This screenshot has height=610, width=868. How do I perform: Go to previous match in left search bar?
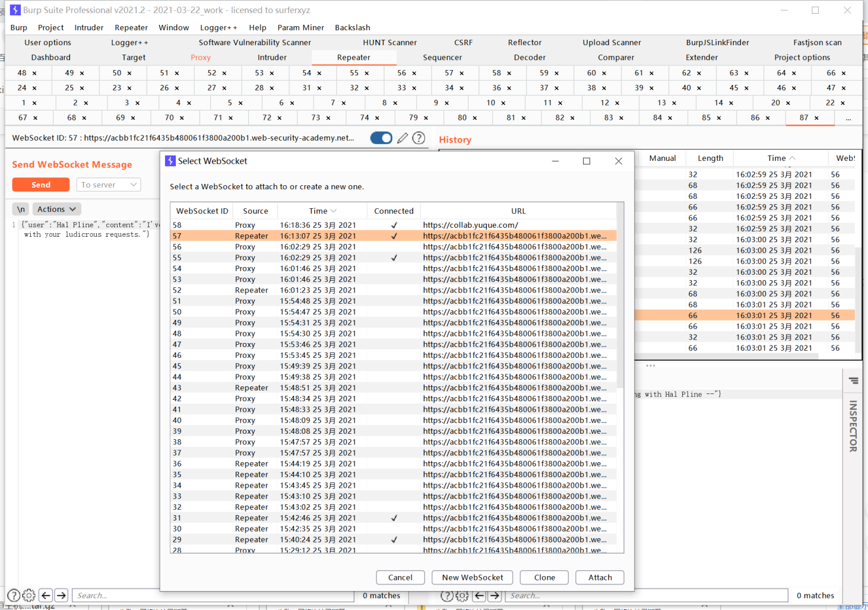tap(46, 595)
